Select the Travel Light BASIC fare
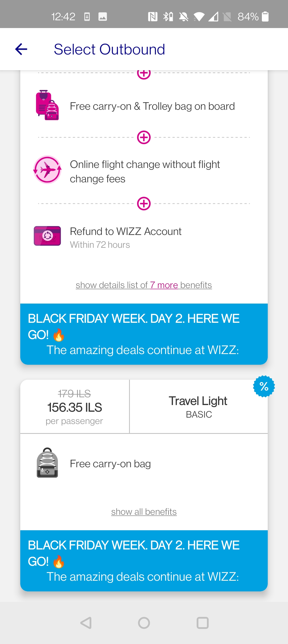Screen dimensions: 288x644 (198, 407)
